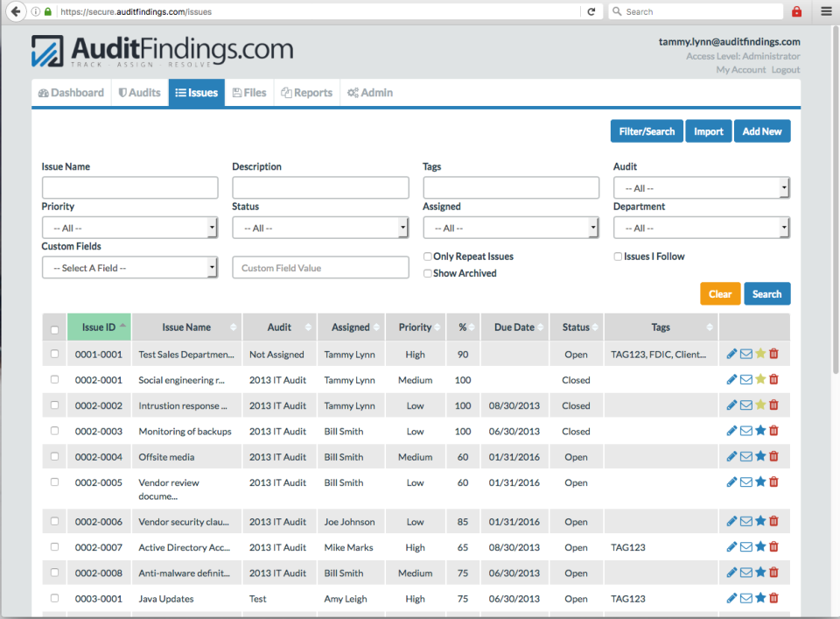Open email icon for Test Sales Department issue
The height and width of the screenshot is (619, 840).
pyautogui.click(x=745, y=354)
